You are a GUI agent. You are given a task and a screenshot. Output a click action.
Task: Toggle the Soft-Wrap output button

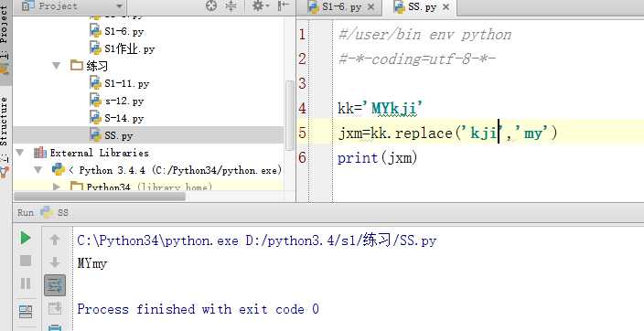[55, 285]
